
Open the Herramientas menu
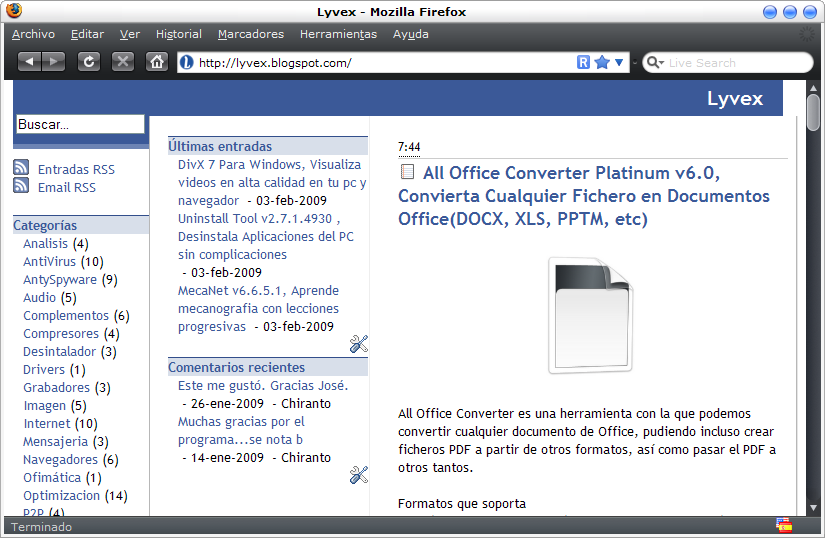click(x=338, y=34)
